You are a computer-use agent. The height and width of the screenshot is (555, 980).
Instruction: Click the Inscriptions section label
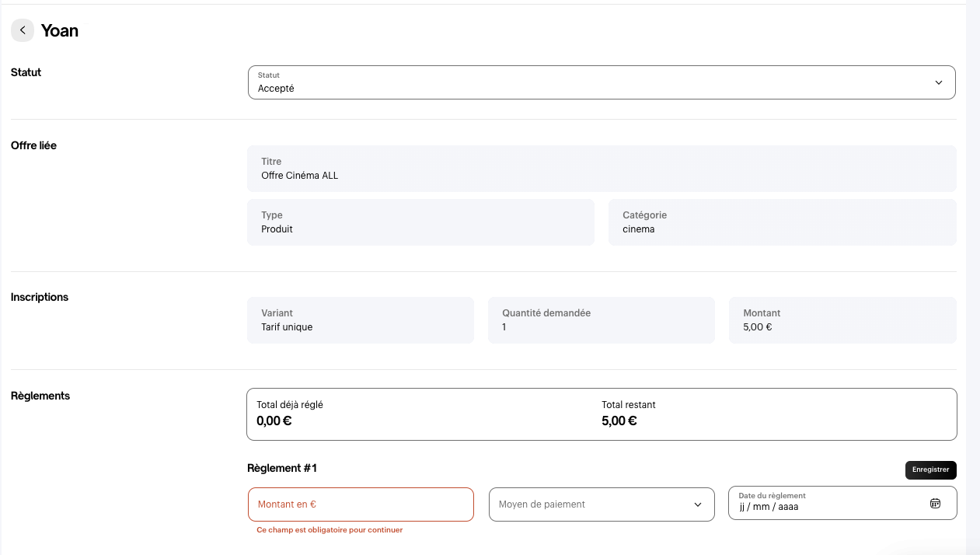40,297
